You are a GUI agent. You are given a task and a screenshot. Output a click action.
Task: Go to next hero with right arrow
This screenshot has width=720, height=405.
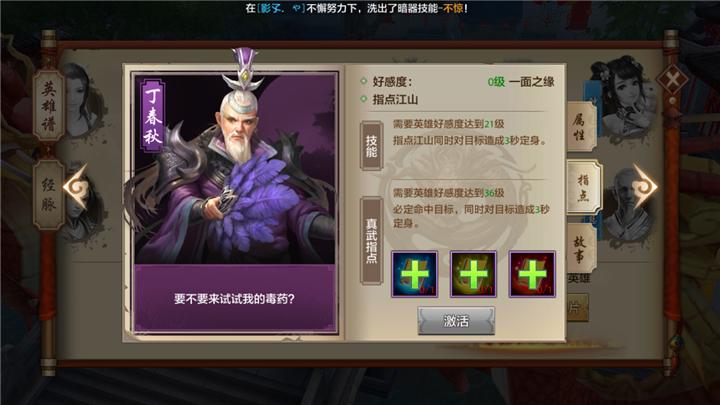[x=645, y=186]
